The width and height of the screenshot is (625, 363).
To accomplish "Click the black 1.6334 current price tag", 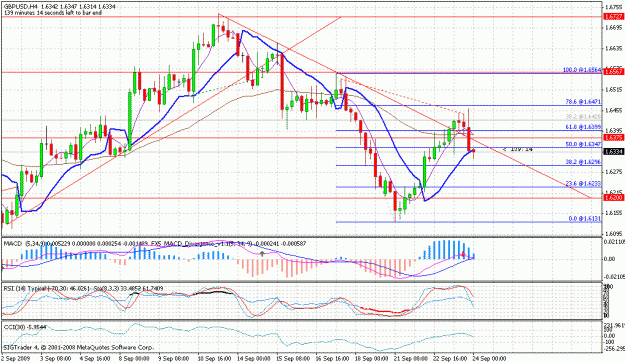I will 614,152.
